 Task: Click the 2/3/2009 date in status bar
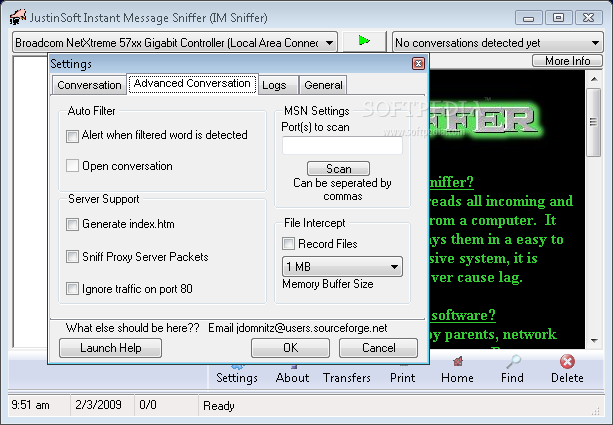click(x=98, y=405)
